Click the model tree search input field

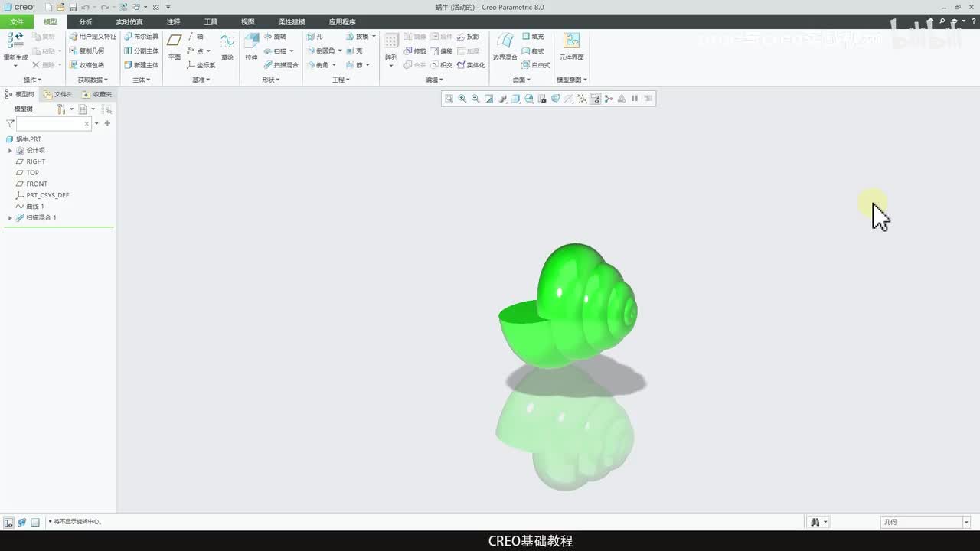[54, 123]
